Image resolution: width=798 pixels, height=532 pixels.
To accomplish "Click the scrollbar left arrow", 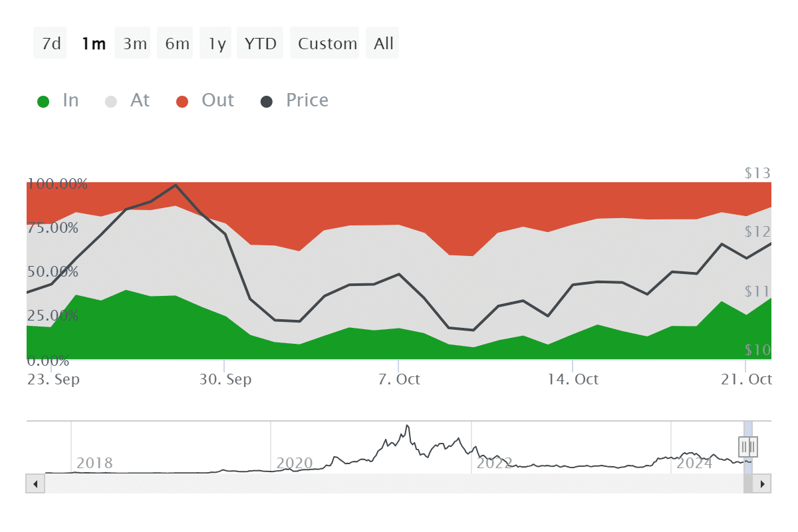I will pos(34,483).
